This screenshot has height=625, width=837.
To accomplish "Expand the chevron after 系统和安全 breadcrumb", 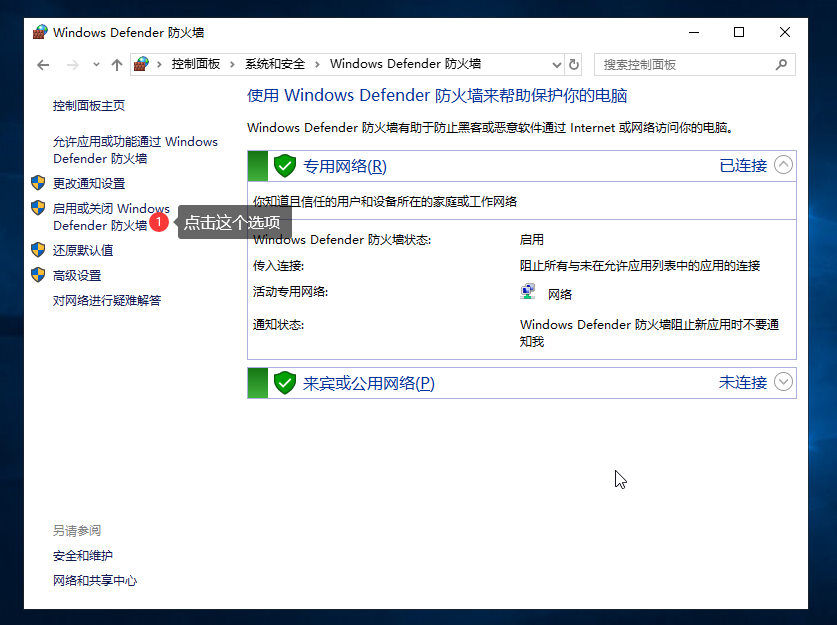I will coord(317,65).
